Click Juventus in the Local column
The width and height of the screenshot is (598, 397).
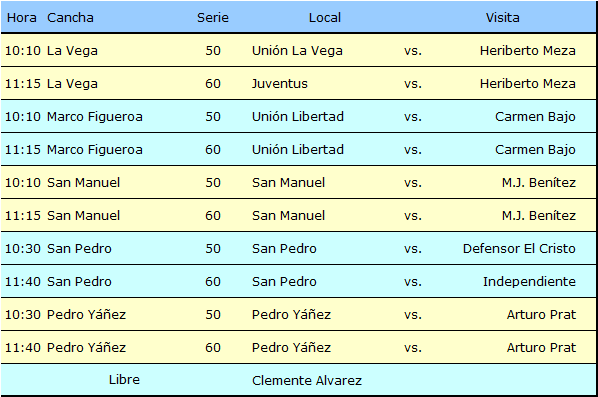click(x=280, y=84)
